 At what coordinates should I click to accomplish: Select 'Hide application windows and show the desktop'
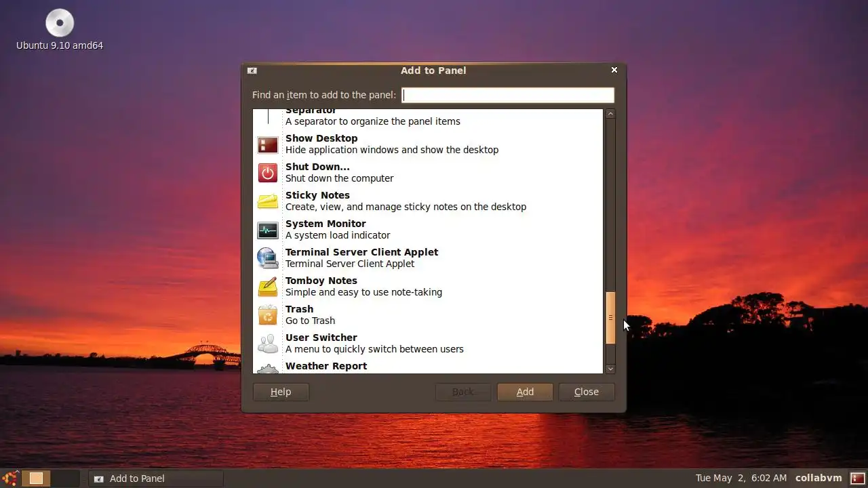click(x=392, y=150)
